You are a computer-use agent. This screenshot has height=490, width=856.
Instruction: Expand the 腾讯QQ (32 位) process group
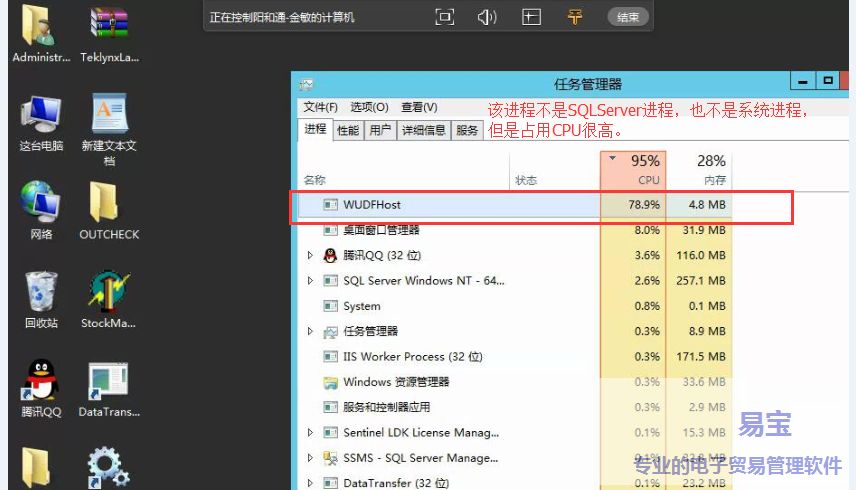point(311,255)
